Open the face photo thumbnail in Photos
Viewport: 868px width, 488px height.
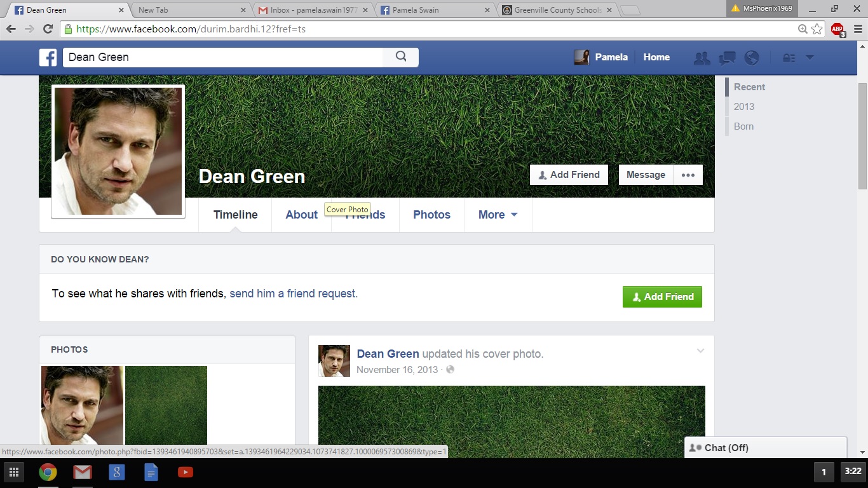(x=83, y=405)
